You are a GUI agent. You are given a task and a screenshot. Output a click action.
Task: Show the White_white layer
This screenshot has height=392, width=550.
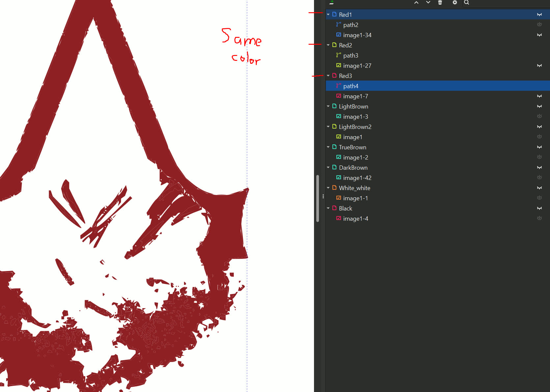(x=539, y=188)
